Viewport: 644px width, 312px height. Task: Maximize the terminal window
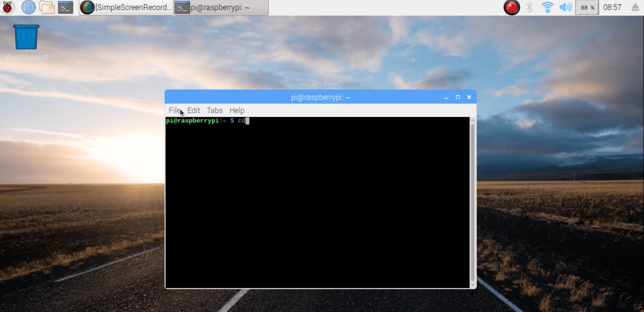458,97
